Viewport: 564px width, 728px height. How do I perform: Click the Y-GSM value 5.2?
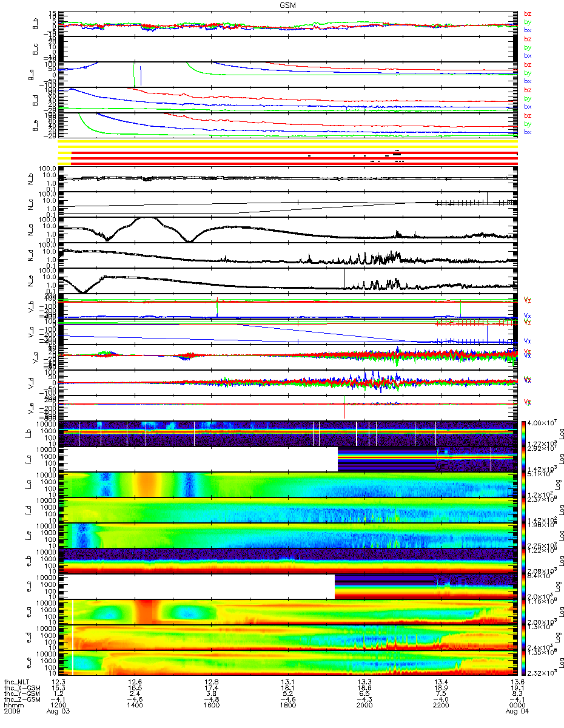287,693
